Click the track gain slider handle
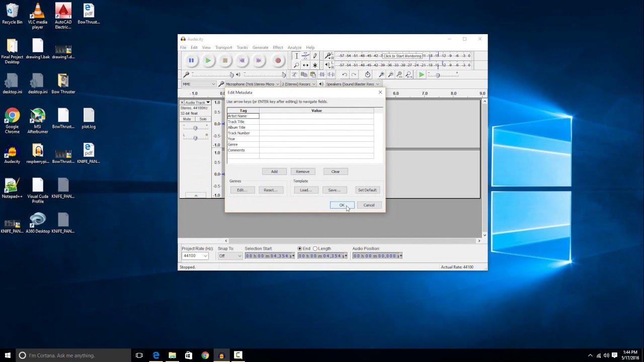Image resolution: width=644 pixels, height=362 pixels. (195, 128)
